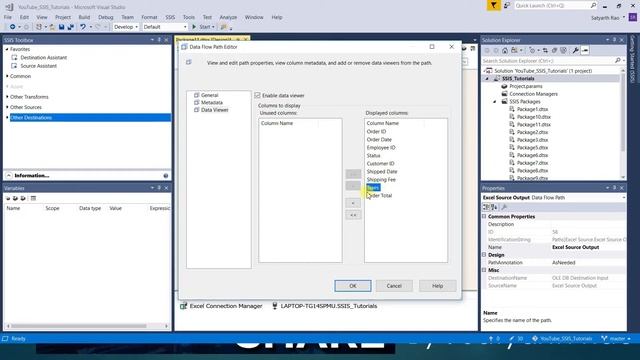Viewport: 640px width, 360px height.
Task: Click the Property Pages wrench icon in Properties
Action: click(x=504, y=207)
